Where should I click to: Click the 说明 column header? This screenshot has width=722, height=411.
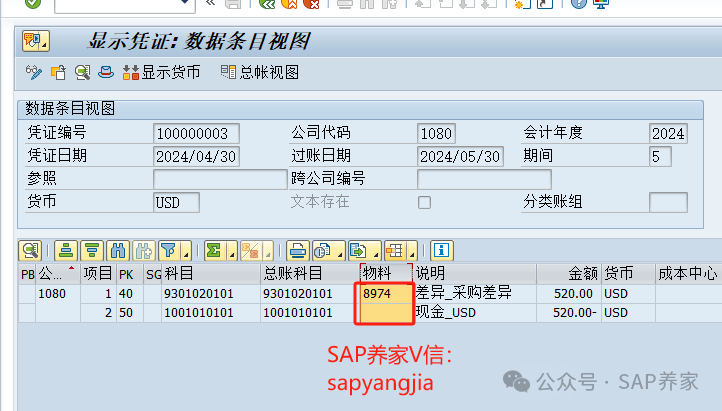475,274
